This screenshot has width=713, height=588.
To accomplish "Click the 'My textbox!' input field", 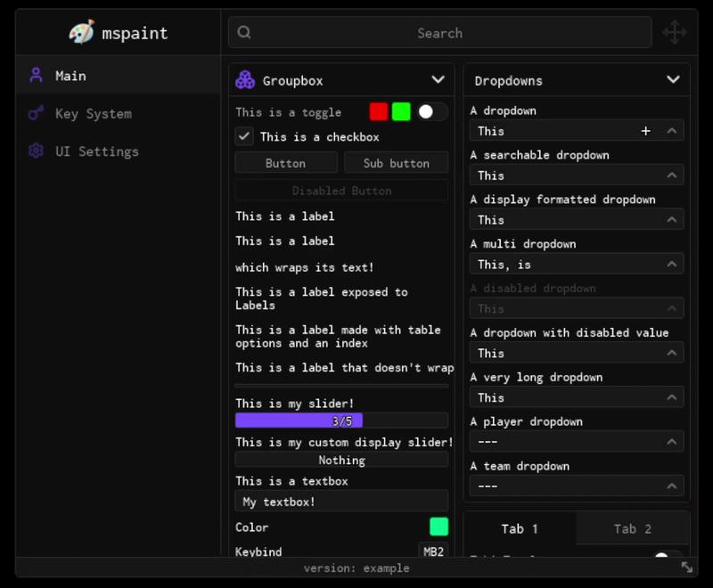I will click(x=341, y=502).
